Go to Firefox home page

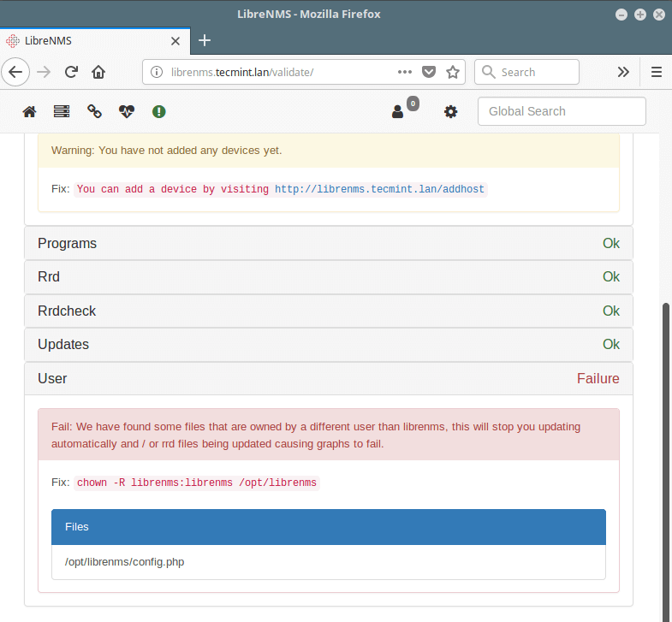pyautogui.click(x=98, y=72)
